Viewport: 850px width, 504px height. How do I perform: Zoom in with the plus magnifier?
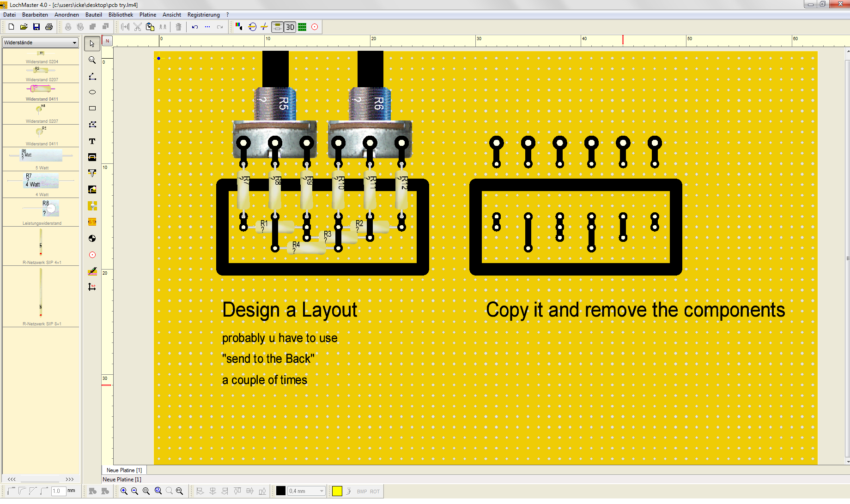coord(124,491)
